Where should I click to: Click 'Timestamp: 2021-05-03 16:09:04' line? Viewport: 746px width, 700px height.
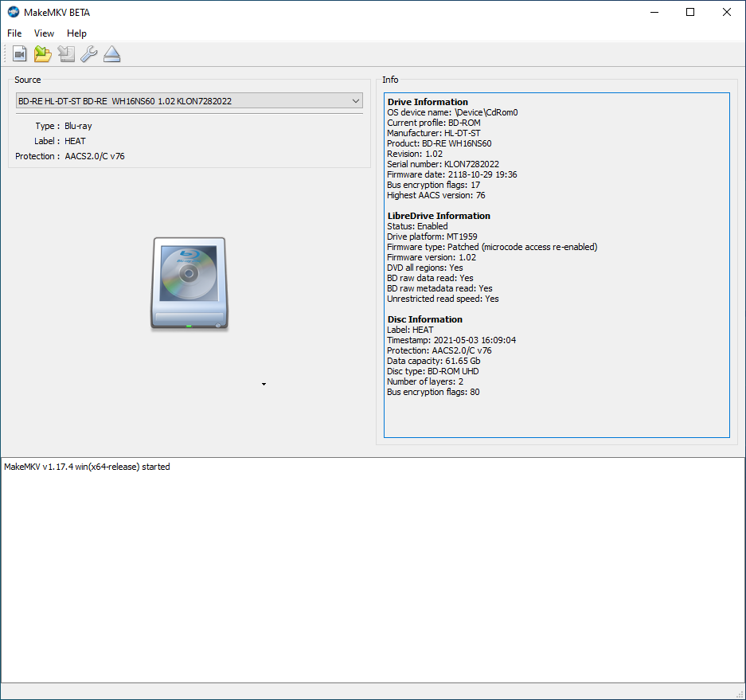[x=451, y=340]
